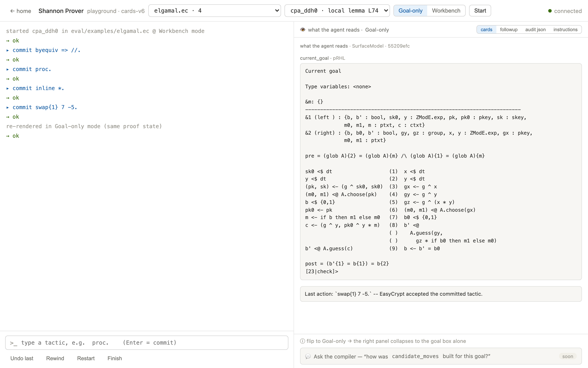Click the 'Last action' status card
The image size is (588, 368).
[441, 294]
